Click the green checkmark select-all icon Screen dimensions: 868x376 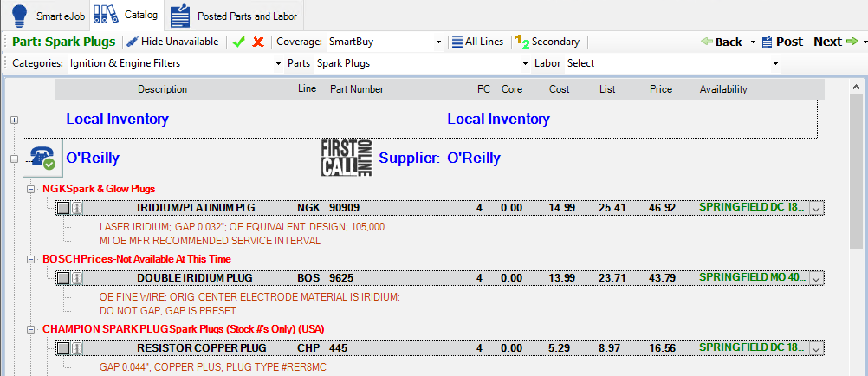(239, 42)
